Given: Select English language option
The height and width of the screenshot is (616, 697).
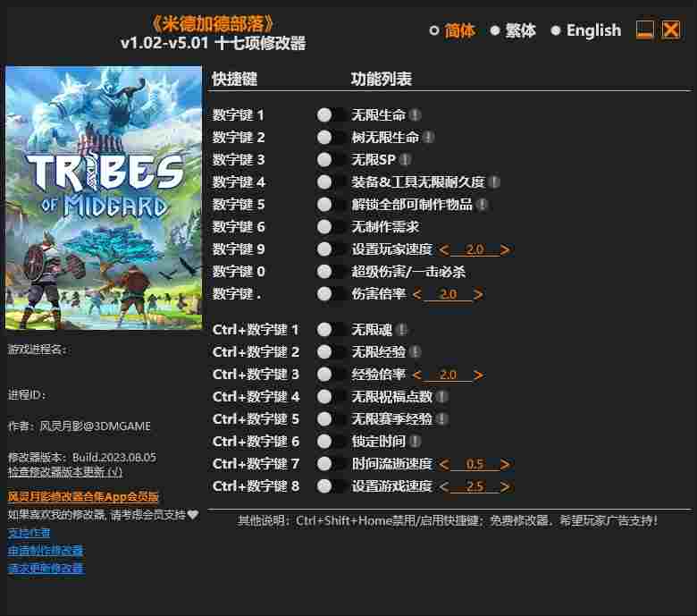Looking at the screenshot, I should pyautogui.click(x=586, y=30).
